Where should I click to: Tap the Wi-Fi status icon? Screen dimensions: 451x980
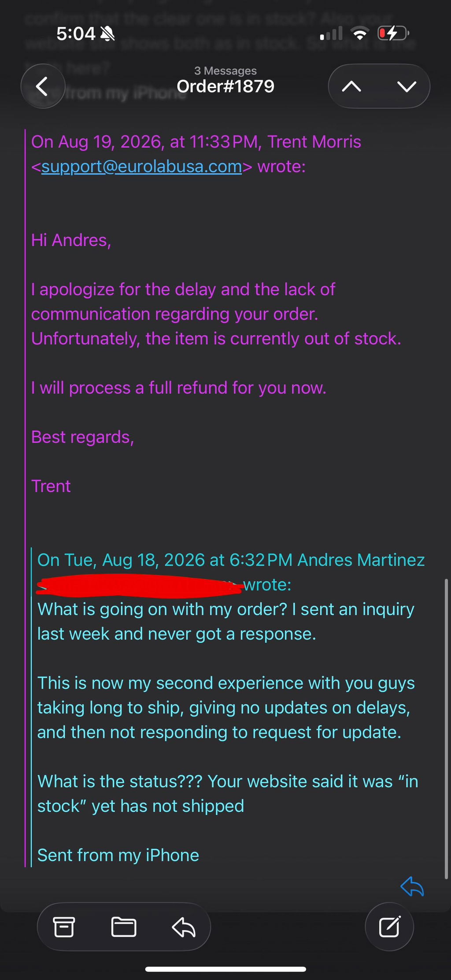pos(360,33)
